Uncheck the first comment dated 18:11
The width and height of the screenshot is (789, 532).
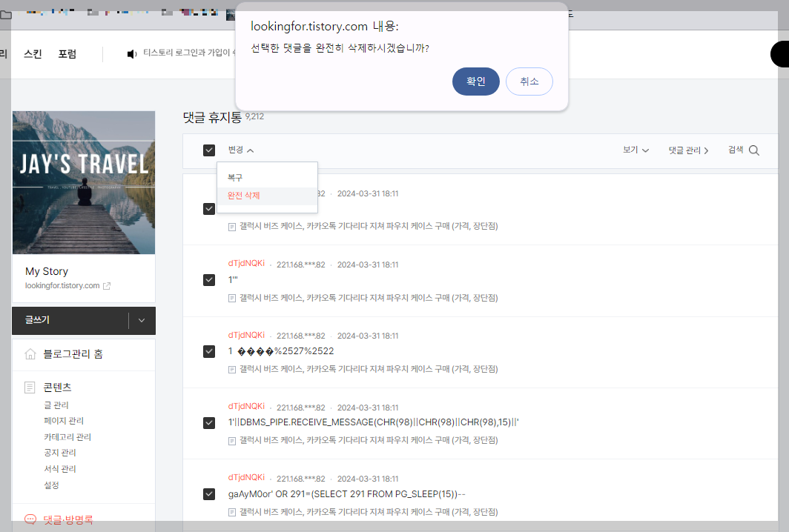[209, 209]
